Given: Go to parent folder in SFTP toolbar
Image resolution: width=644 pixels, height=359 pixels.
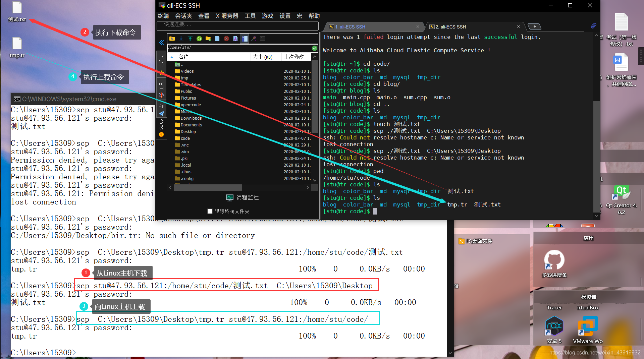Looking at the screenshot, I should tap(172, 39).
